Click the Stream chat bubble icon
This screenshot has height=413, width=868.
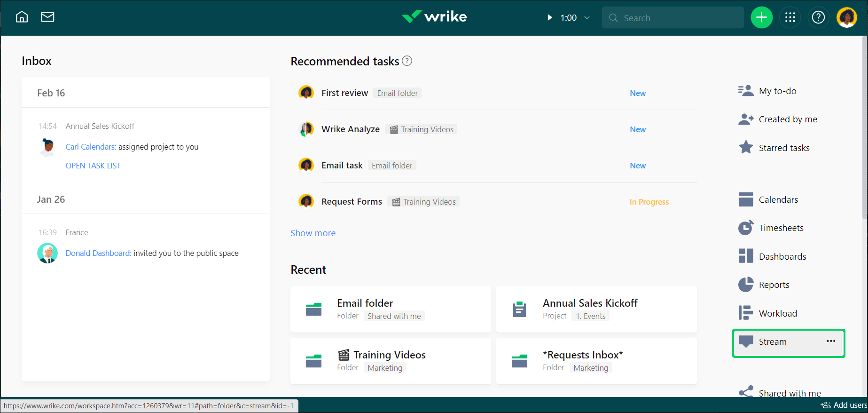click(x=746, y=342)
